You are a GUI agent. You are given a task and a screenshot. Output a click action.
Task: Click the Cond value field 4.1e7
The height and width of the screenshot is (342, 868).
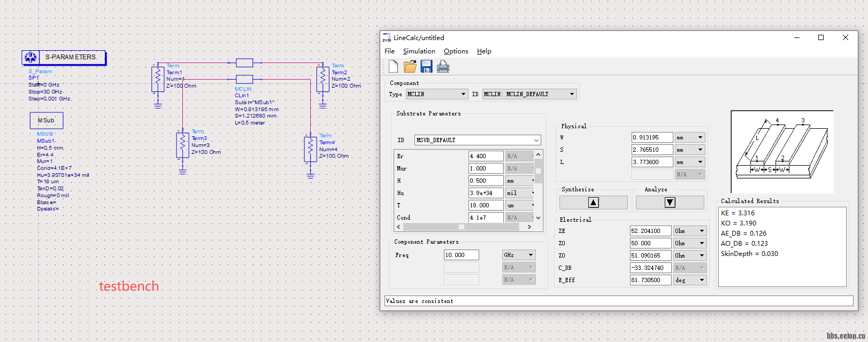(486, 217)
